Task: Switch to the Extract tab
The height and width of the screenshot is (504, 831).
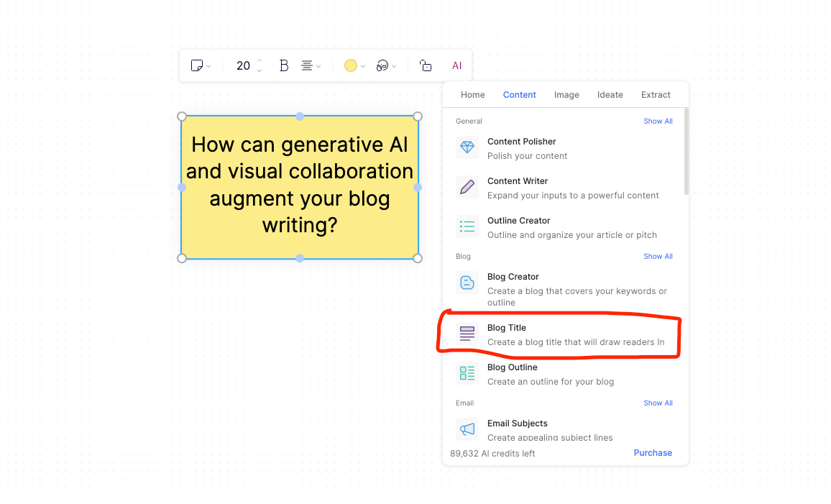Action: 656,95
